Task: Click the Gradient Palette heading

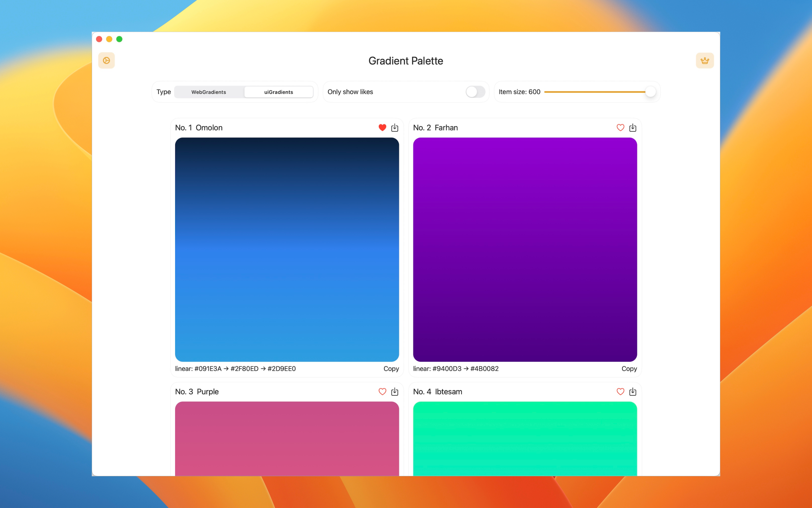Action: coord(406,61)
